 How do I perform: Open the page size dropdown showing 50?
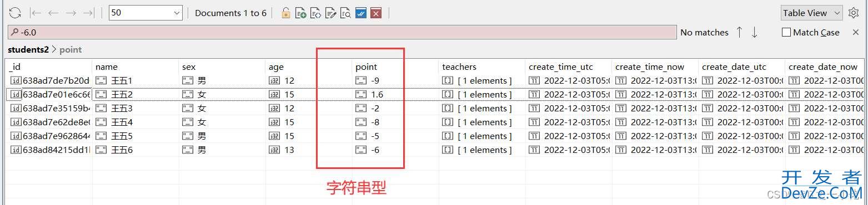[x=146, y=13]
